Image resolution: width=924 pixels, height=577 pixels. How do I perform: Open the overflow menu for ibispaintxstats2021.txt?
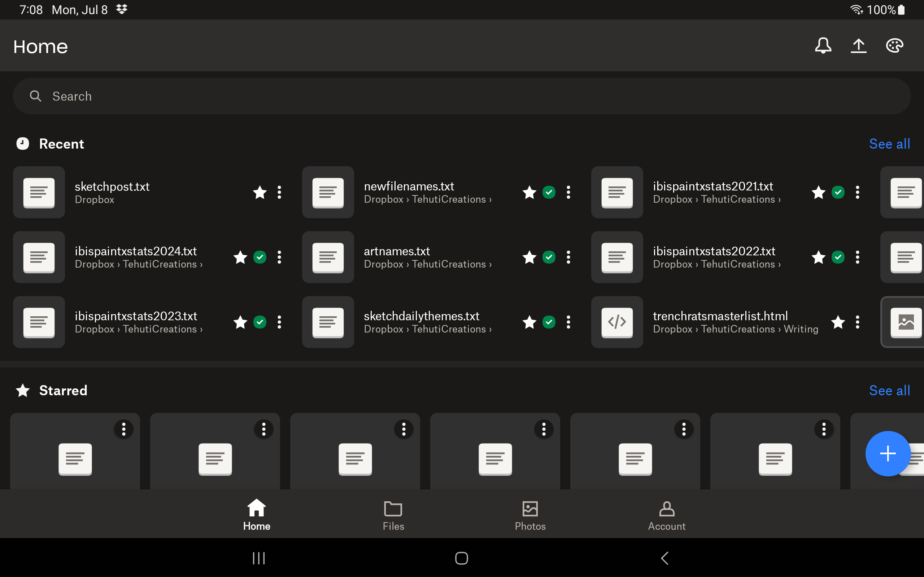click(x=857, y=192)
